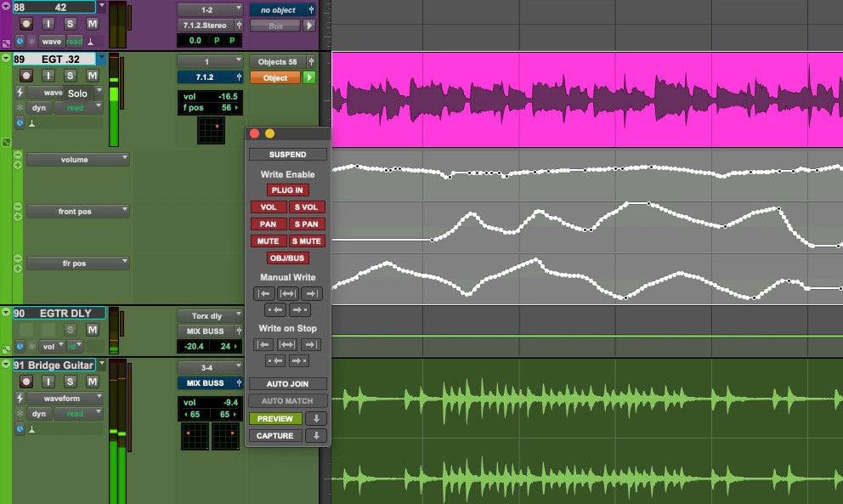Screen dimensions: 843x504
Task: Mute track 88
Action: pyautogui.click(x=92, y=25)
